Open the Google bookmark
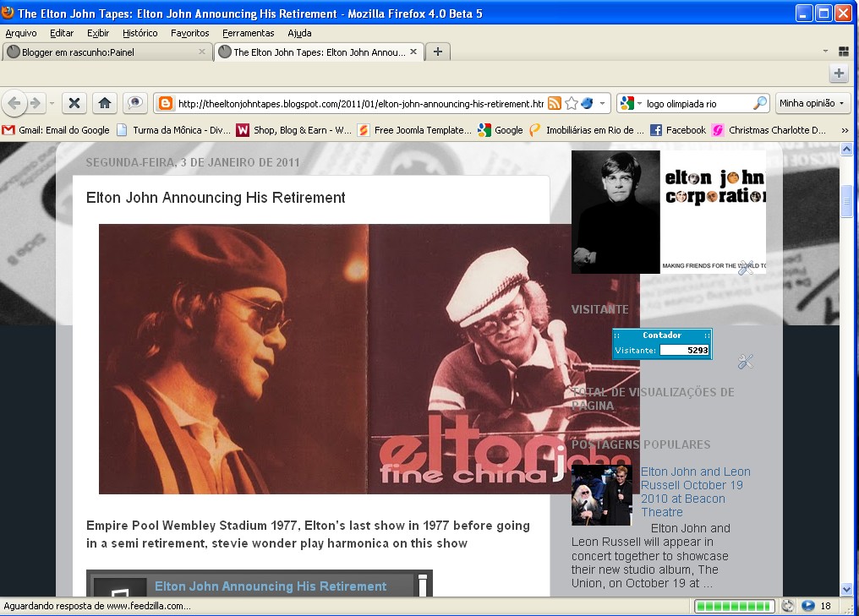The height and width of the screenshot is (616, 859). coord(501,130)
